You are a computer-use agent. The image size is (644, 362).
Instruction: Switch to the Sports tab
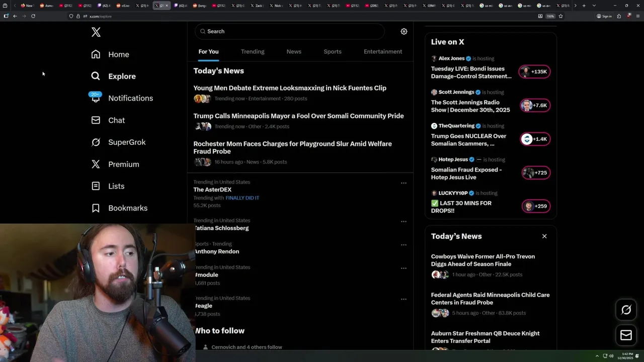(x=333, y=52)
